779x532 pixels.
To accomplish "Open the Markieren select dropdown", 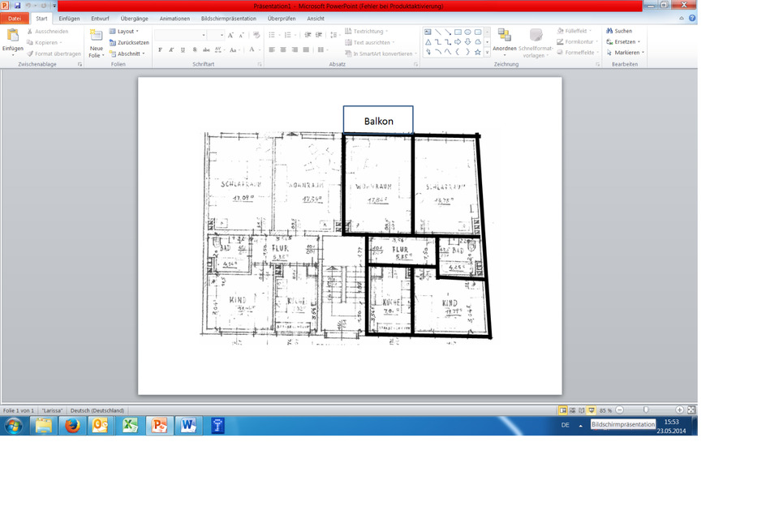I will (x=625, y=53).
